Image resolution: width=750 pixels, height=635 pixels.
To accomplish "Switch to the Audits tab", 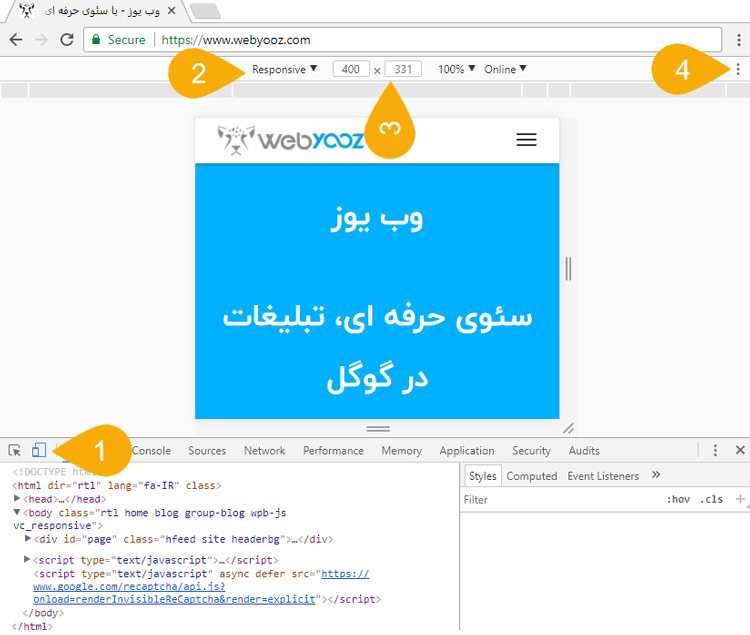I will 584,450.
